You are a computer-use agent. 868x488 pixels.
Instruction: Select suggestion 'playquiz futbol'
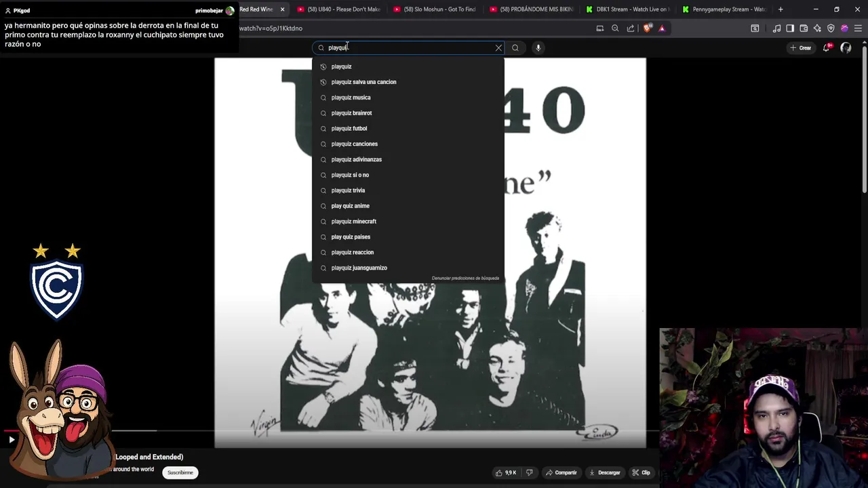click(x=408, y=129)
